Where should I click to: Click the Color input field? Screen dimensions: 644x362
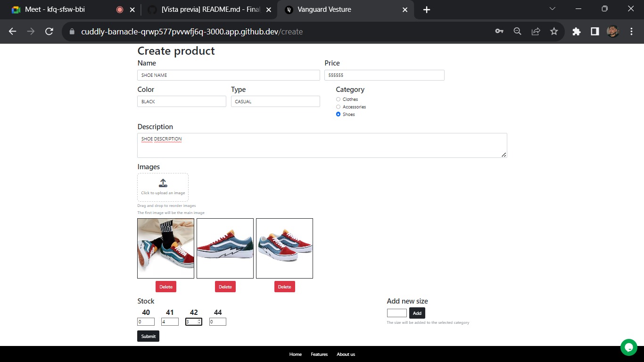click(182, 102)
